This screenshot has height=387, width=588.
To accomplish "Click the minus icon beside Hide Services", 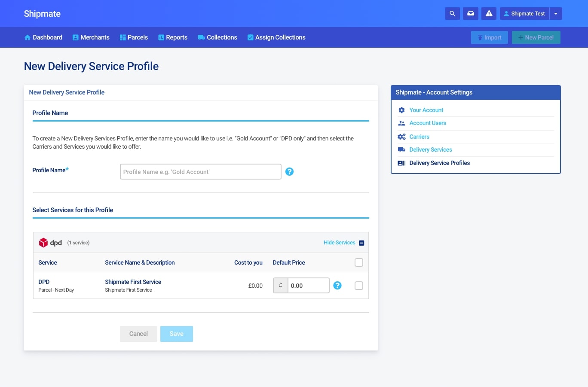I will (x=361, y=243).
